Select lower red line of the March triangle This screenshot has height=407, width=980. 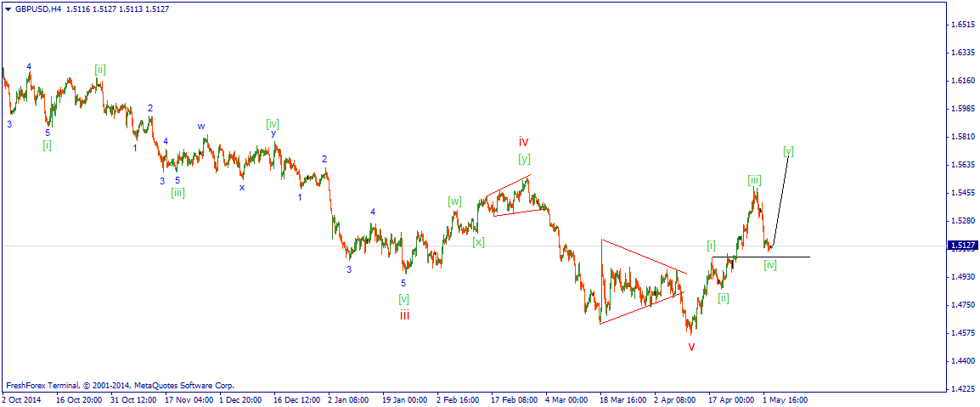click(642, 308)
